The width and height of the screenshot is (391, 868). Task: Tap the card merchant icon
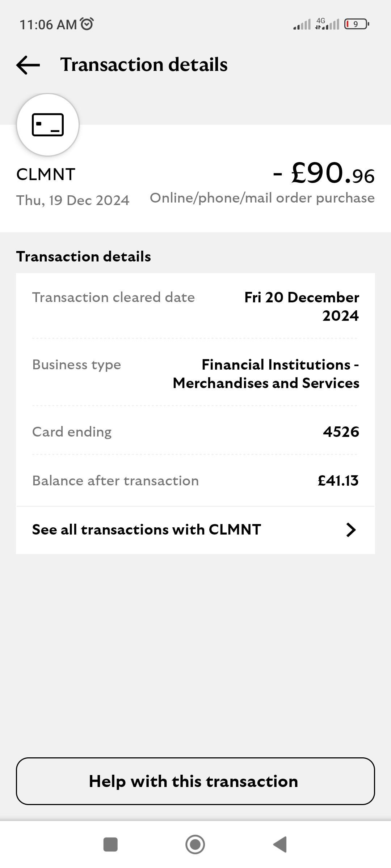48,125
